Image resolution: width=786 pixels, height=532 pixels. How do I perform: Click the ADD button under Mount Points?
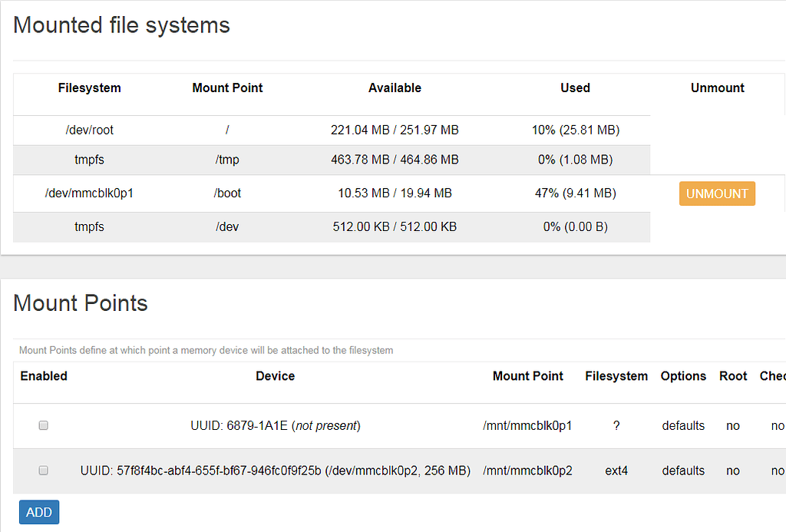38,512
